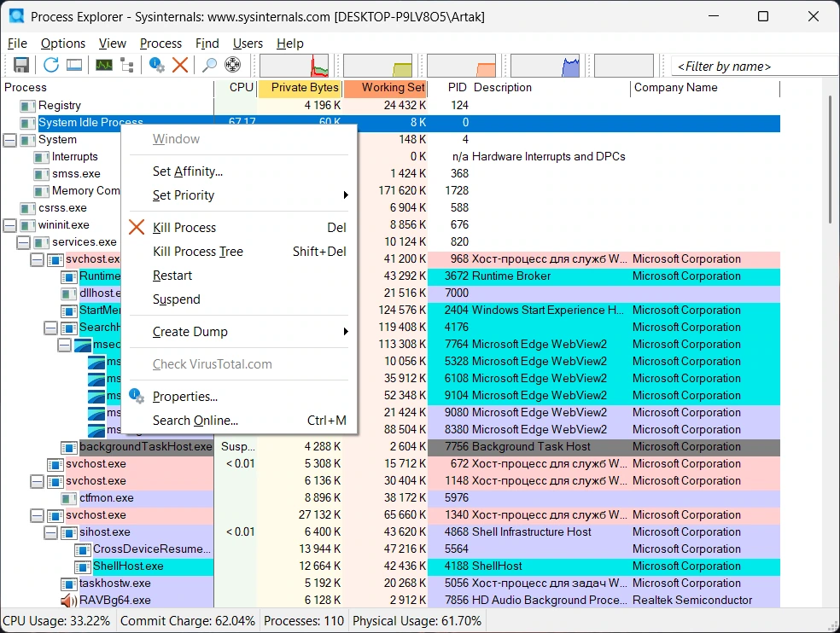Collapse the System process tree node
840x633 pixels.
[9, 140]
